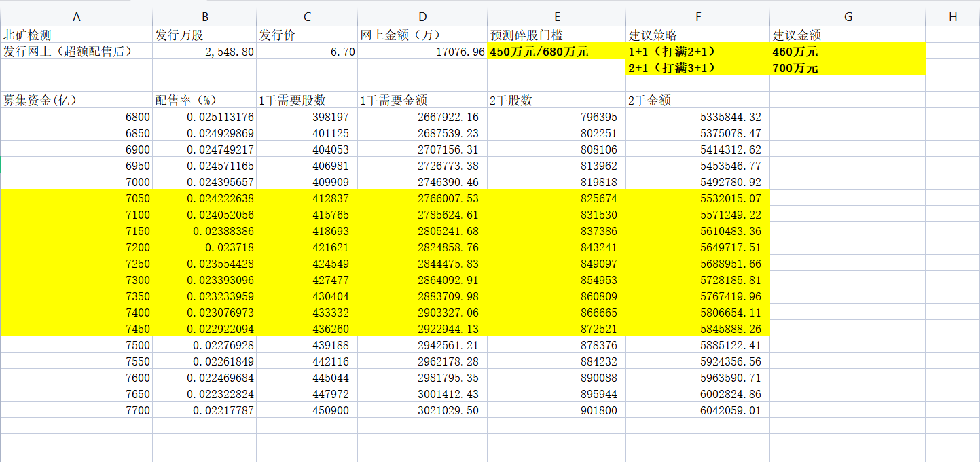The height and width of the screenshot is (462, 980).
Task: Click the highlighted cell 5845888.26
Action: (x=697, y=329)
